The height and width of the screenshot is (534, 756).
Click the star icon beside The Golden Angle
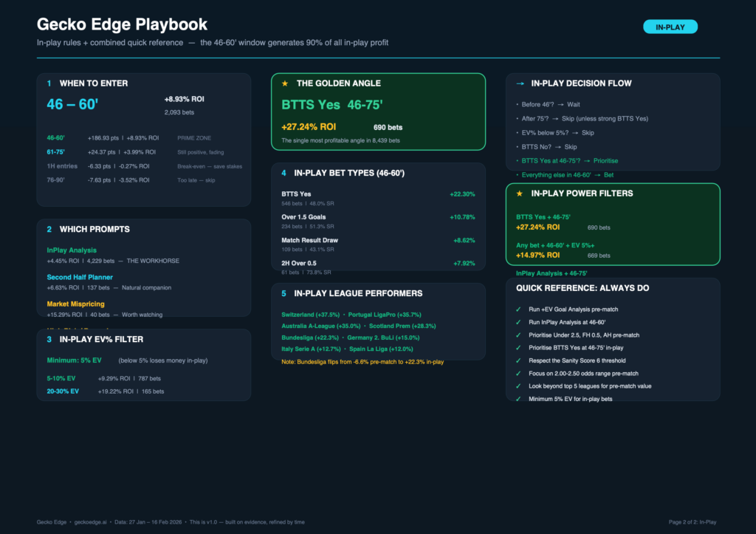(x=285, y=83)
